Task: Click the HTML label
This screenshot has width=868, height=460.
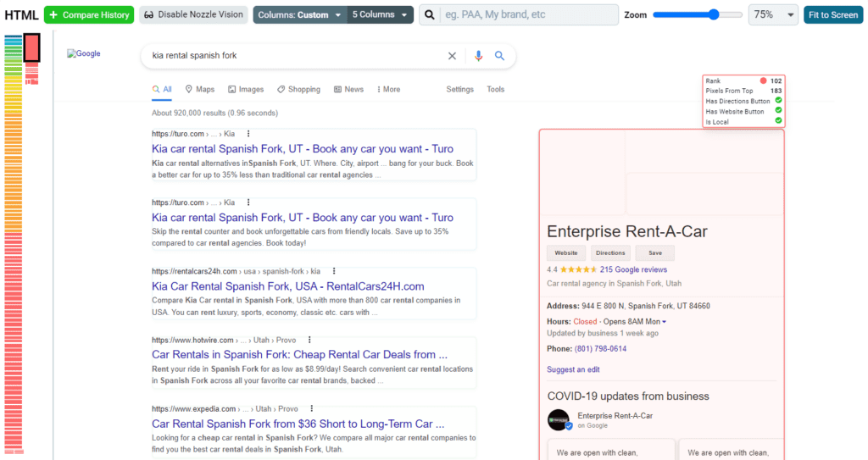Action: (x=21, y=15)
